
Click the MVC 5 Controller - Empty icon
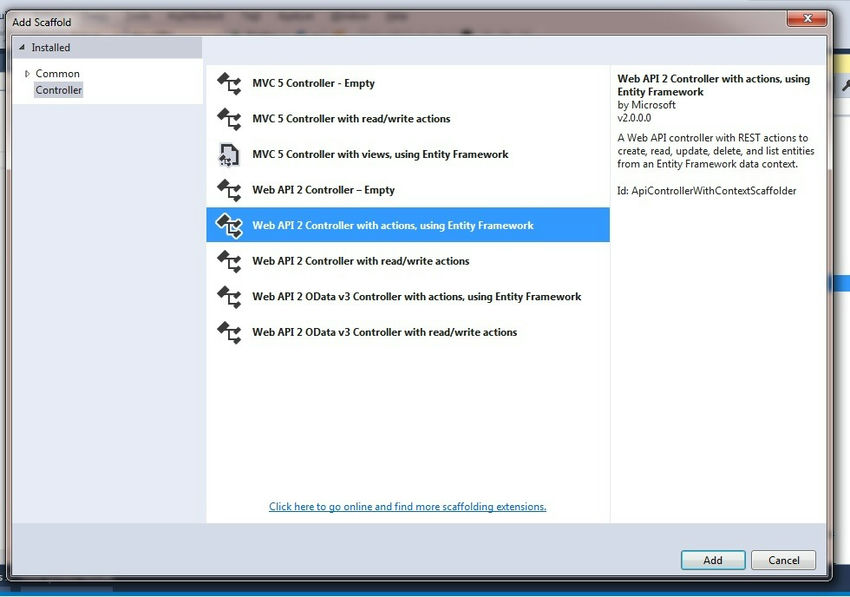point(229,84)
